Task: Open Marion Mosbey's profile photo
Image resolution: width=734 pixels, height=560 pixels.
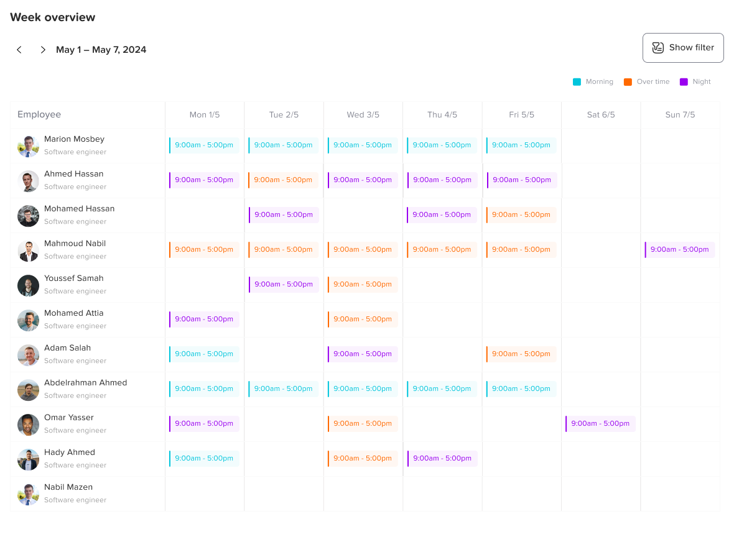Action: tap(28, 146)
